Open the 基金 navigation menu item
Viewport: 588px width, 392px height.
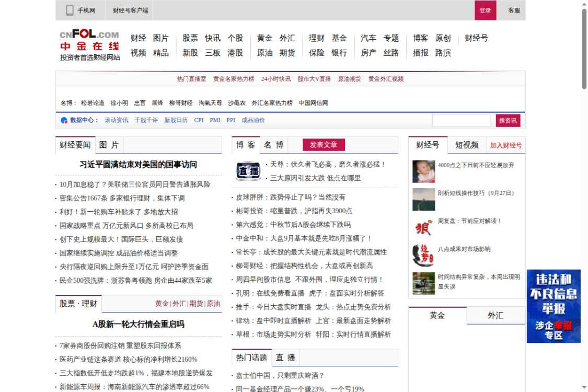coord(339,38)
